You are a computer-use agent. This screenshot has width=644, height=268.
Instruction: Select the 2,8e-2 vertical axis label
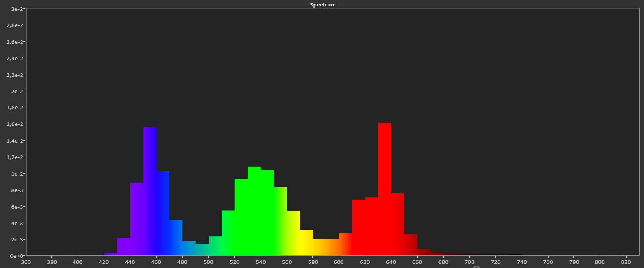tap(14, 25)
